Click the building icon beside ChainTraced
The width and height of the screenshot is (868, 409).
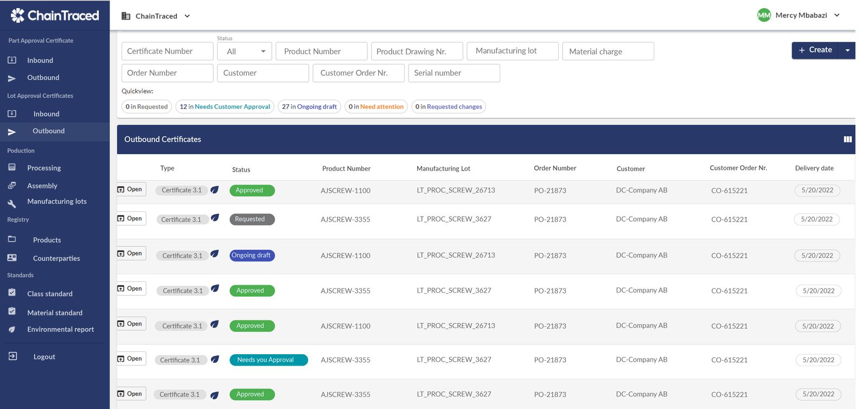pyautogui.click(x=126, y=16)
